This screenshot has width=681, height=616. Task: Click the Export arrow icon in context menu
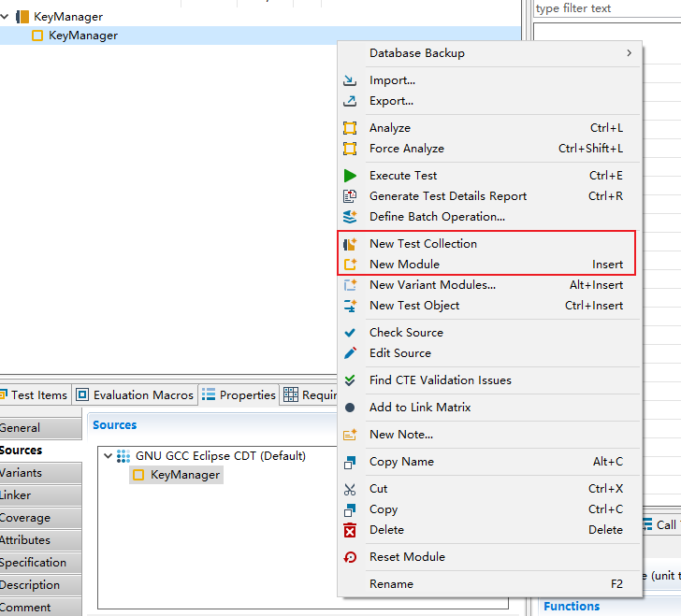(x=350, y=101)
